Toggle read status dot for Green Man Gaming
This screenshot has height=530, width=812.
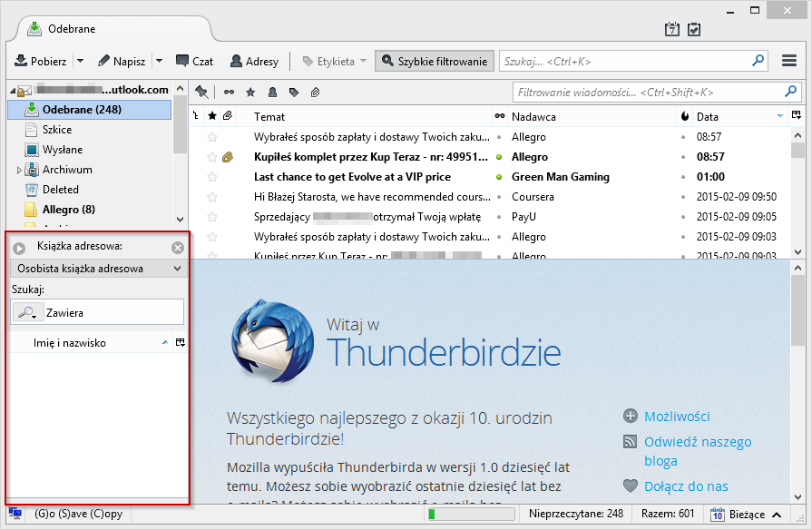click(499, 177)
